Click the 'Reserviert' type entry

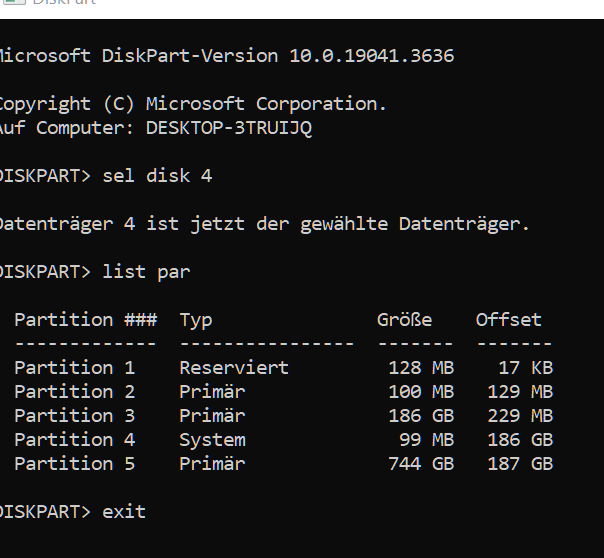[x=234, y=368]
